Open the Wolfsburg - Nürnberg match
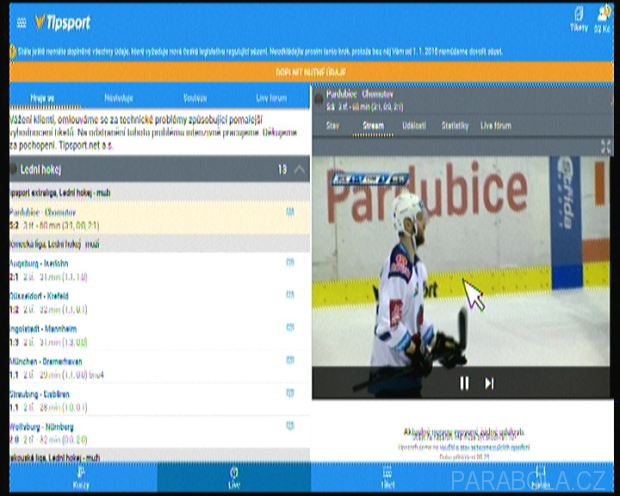This screenshot has height=496, width=620. [x=159, y=433]
